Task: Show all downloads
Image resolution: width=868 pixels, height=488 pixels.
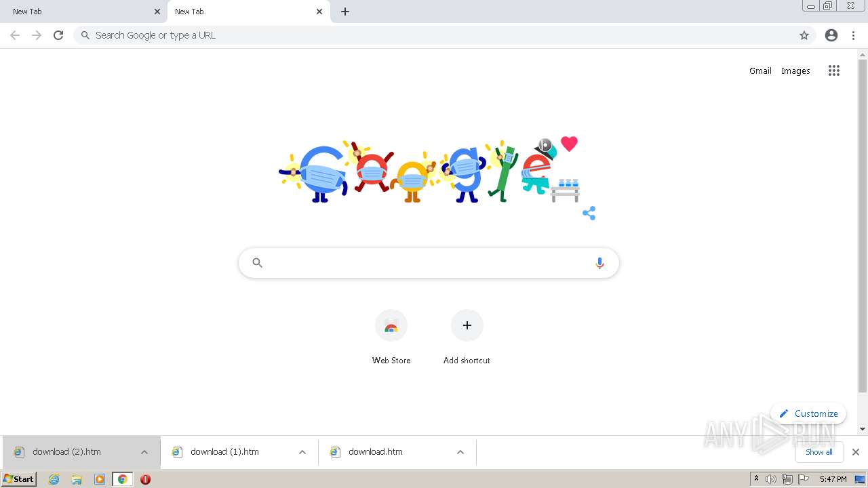Action: coord(819,452)
